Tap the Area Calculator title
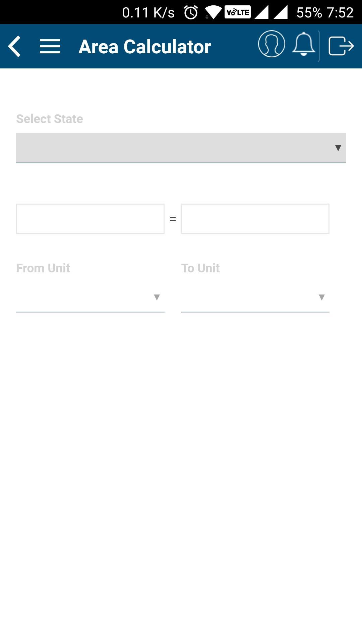This screenshot has height=644, width=362. pyautogui.click(x=145, y=47)
